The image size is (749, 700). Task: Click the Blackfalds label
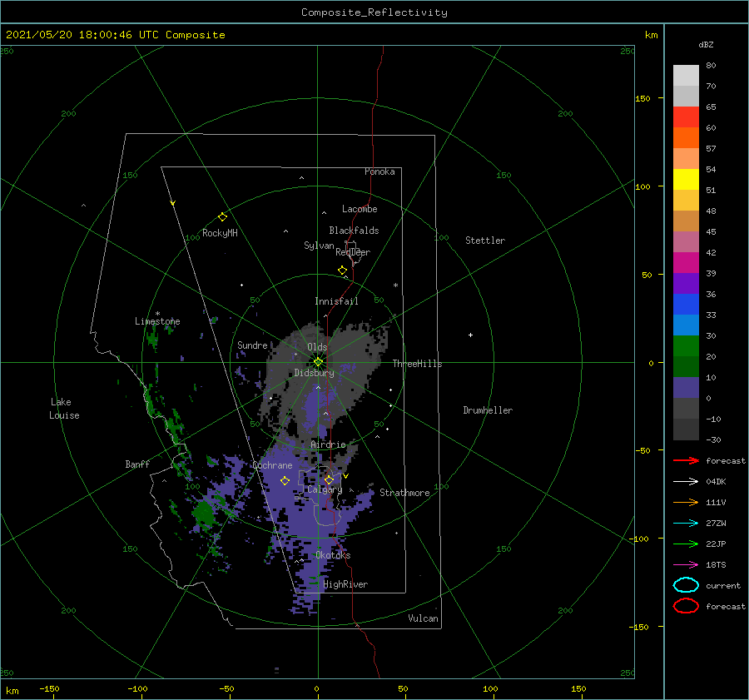[x=354, y=231]
